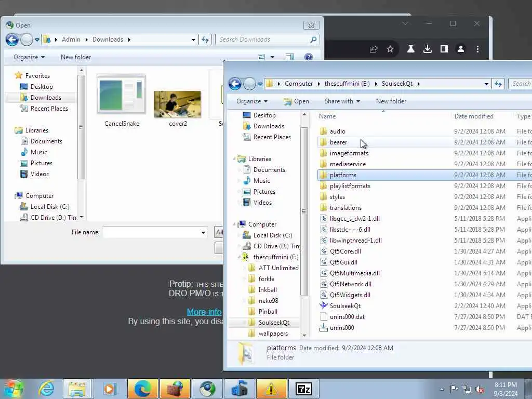532x399 pixels.
Task: Click Date modified column header
Action: point(474,116)
